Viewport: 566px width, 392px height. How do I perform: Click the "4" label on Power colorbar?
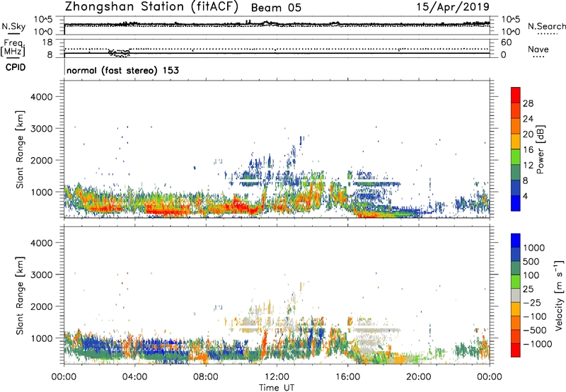click(x=526, y=197)
